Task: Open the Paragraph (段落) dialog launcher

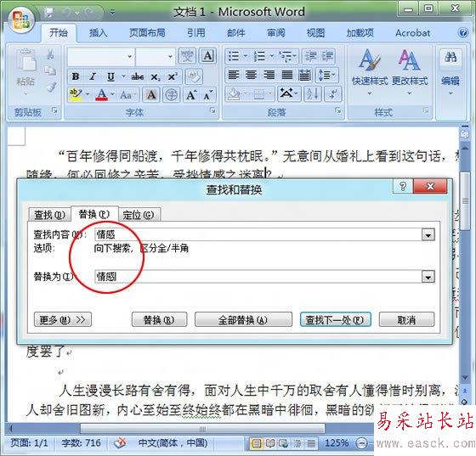Action: point(338,110)
